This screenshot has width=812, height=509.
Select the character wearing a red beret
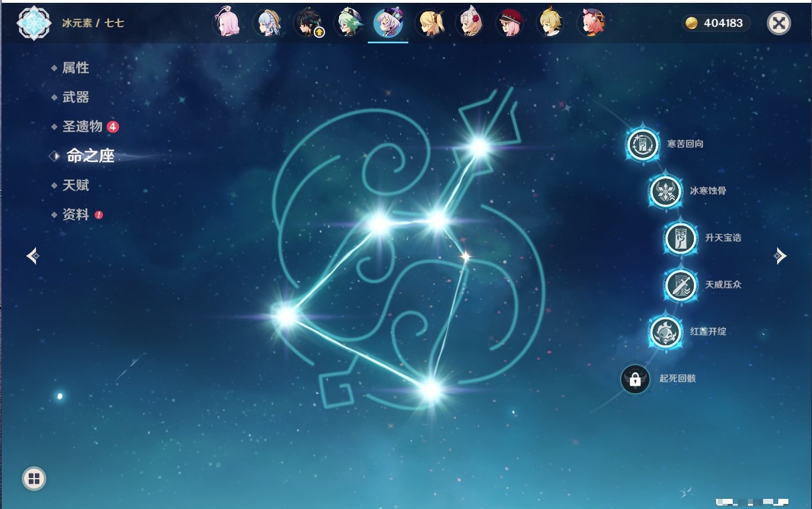click(511, 23)
